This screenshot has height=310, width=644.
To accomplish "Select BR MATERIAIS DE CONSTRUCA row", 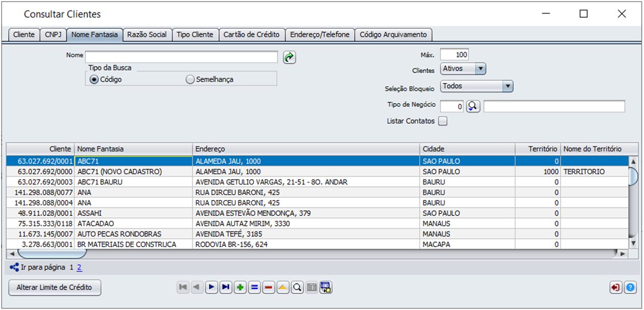I will (x=317, y=244).
